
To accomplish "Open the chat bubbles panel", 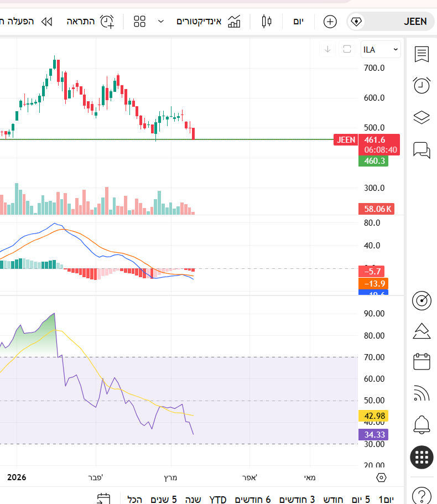I will (422, 149).
